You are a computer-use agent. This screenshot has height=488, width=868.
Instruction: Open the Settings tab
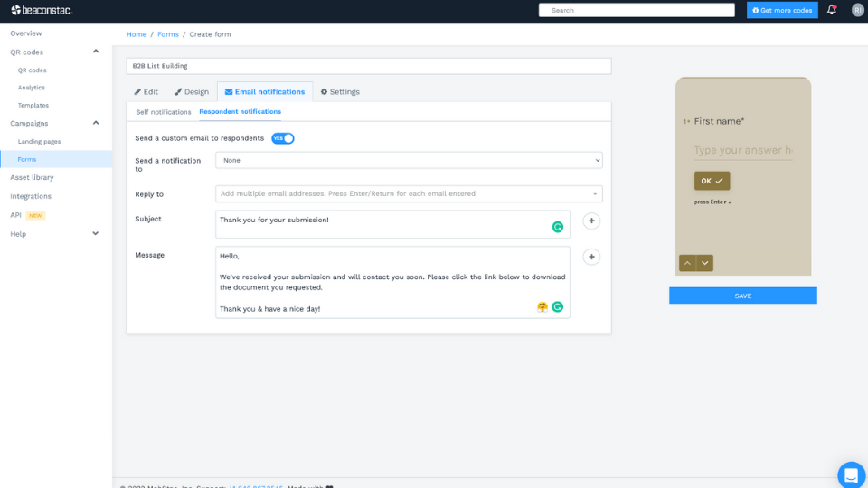point(340,92)
